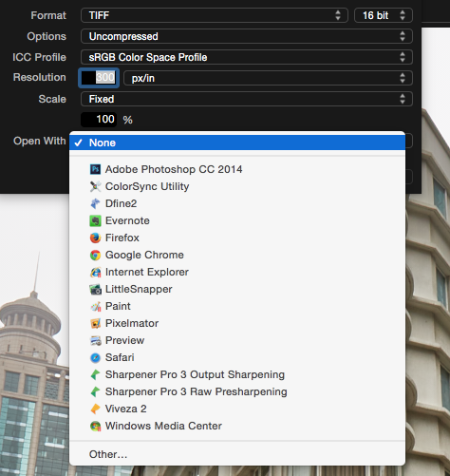The width and height of the screenshot is (450, 476).
Task: Click the Firefox icon in list
Action: click(95, 238)
